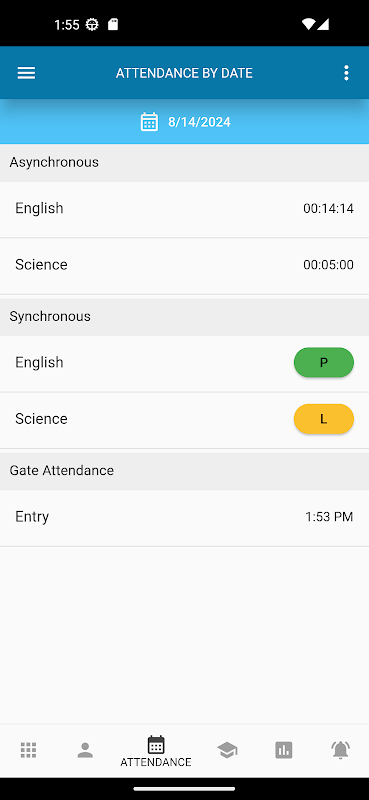Select the asynchronous Science row
Screen dimensions: 369x800
(184, 266)
